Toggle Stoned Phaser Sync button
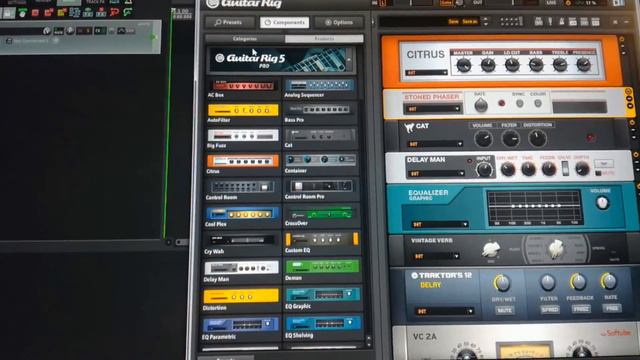Screen dimensions: 640x360 (519, 104)
